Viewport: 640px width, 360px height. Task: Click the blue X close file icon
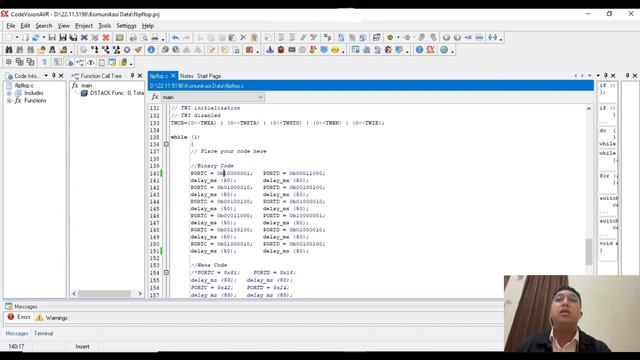coord(84,38)
